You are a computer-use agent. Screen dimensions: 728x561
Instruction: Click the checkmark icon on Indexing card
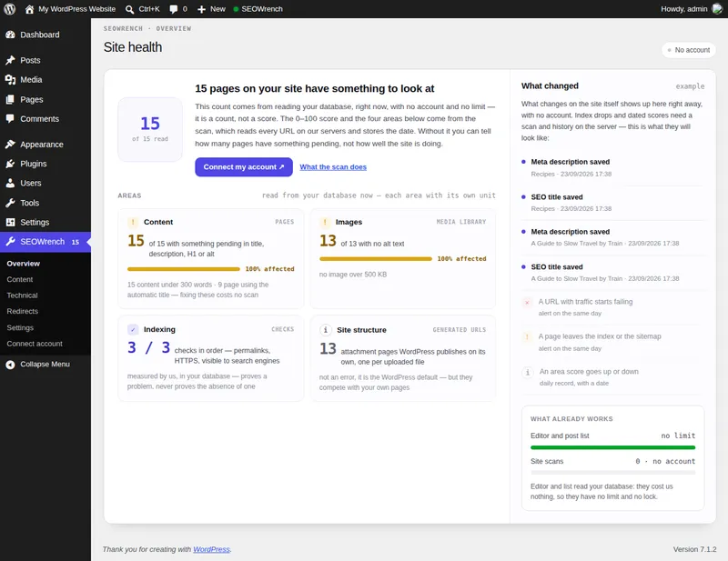click(133, 330)
